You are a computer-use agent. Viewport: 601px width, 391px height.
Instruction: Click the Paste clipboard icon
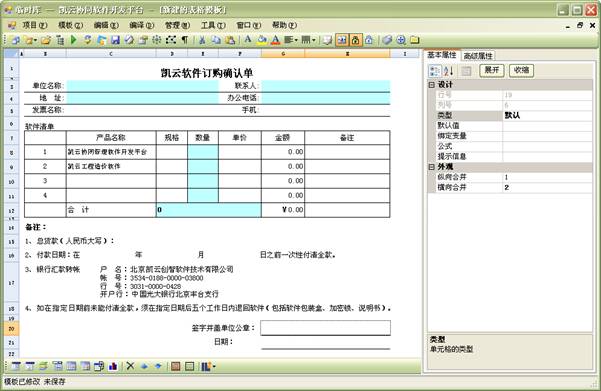tap(230, 39)
